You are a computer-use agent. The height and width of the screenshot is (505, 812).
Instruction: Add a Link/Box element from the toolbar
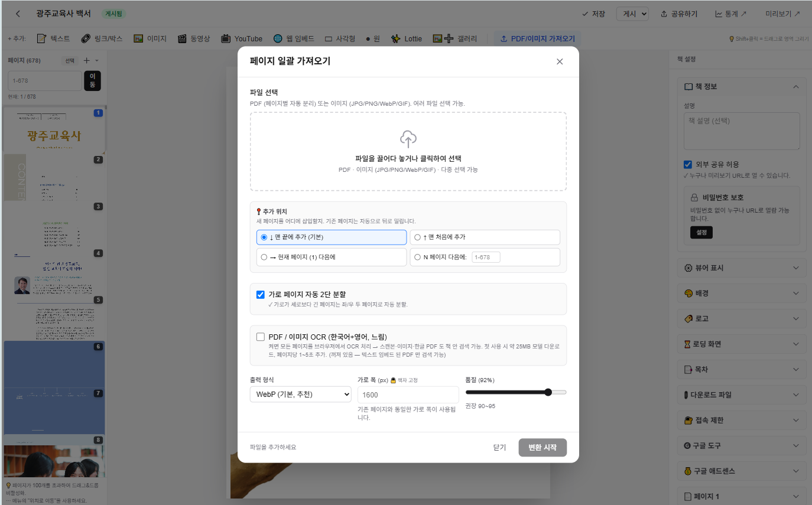click(102, 38)
